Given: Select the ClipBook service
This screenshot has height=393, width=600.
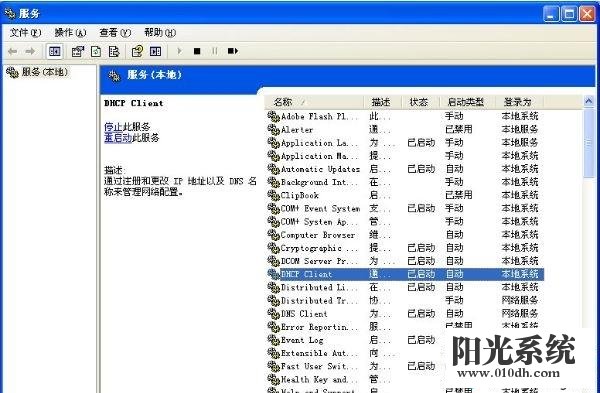Looking at the screenshot, I should pyautogui.click(x=404, y=195).
